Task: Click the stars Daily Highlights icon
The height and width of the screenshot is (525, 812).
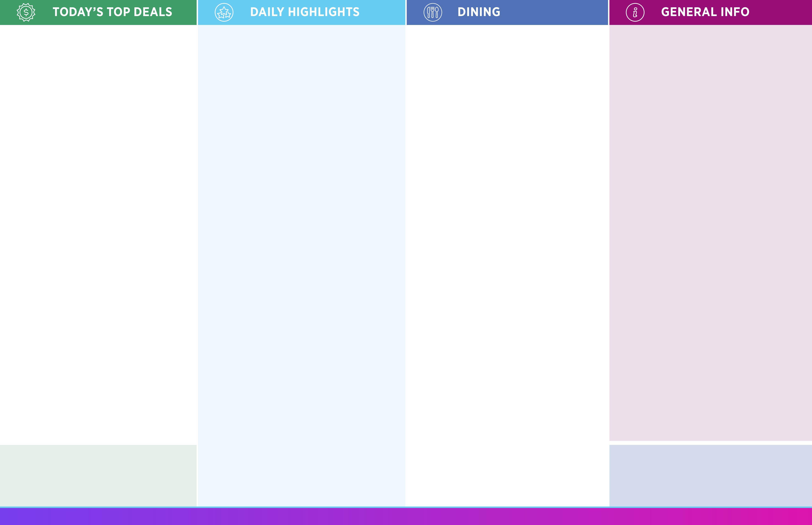Action: pos(224,13)
